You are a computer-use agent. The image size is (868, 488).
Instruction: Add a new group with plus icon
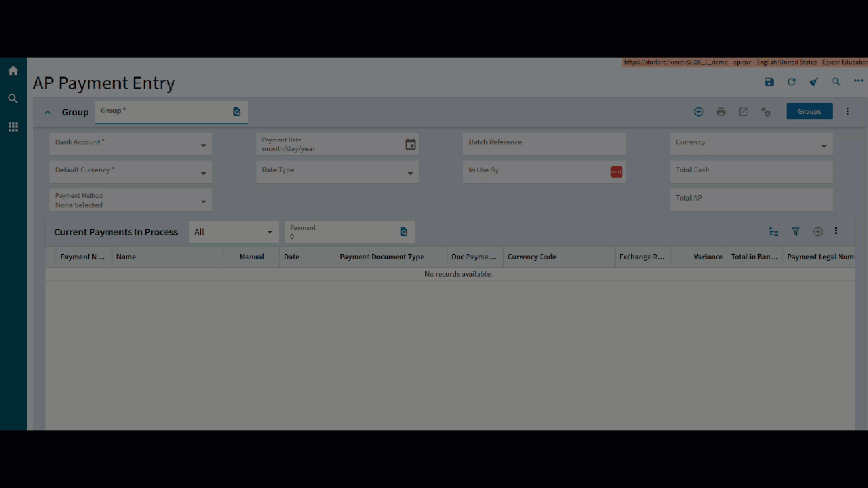pos(698,112)
